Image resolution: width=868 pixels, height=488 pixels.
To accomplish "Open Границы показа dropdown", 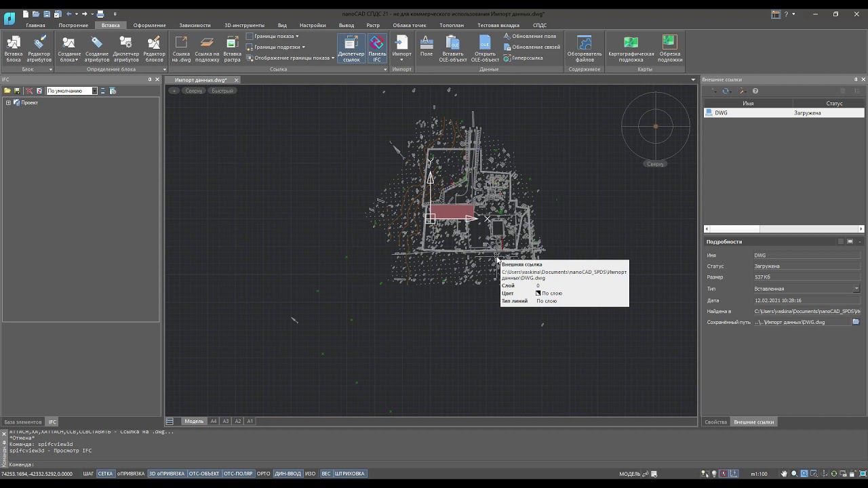I will [x=275, y=36].
